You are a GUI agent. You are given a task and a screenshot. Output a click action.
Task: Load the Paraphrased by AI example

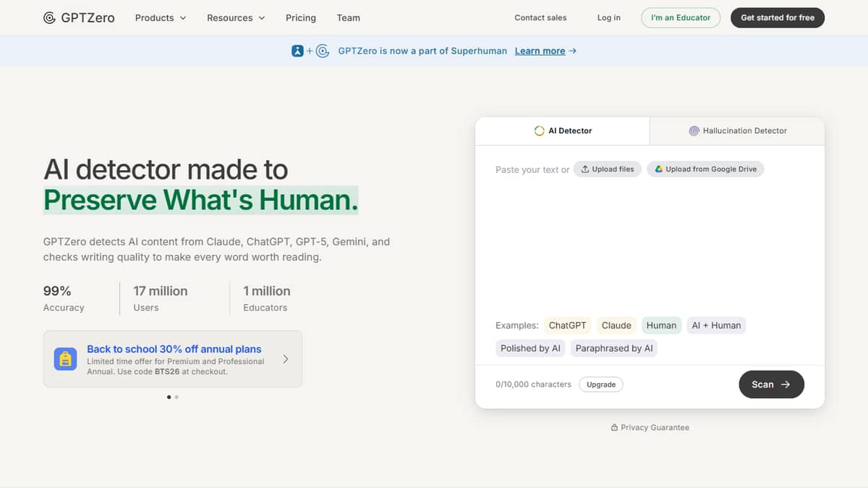click(614, 348)
